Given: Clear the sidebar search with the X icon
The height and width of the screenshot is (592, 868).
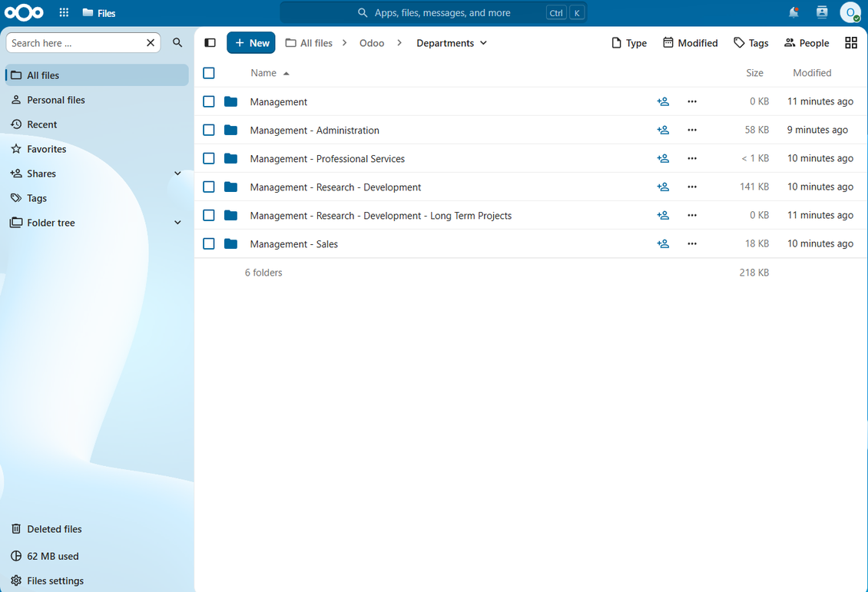Looking at the screenshot, I should pos(150,42).
